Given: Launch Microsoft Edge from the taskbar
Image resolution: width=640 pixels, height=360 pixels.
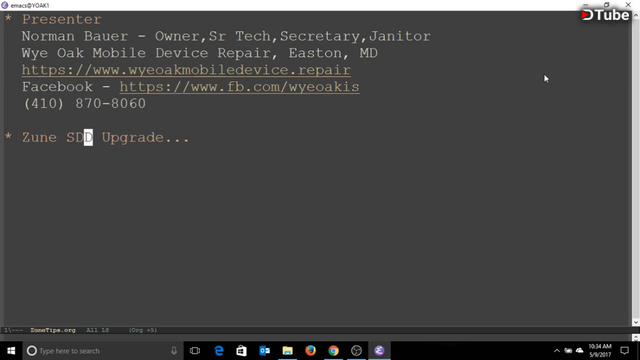Looking at the screenshot, I should pos(219,351).
